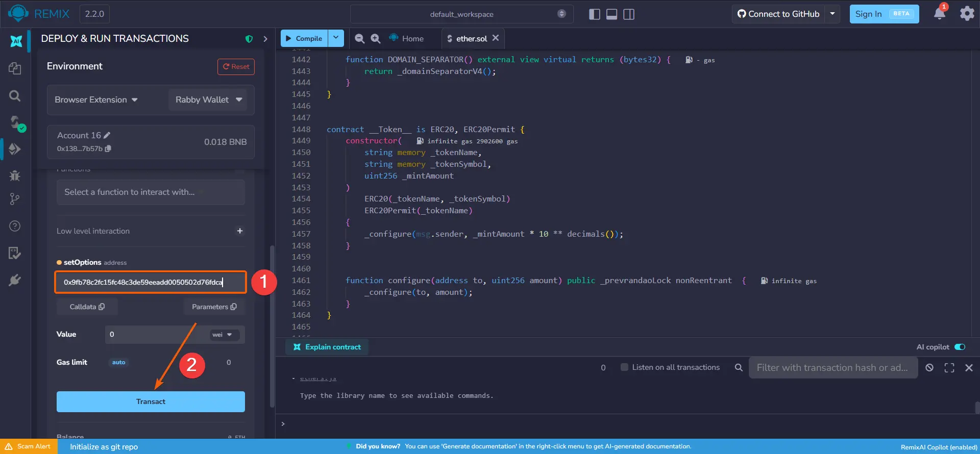Open the Debugger bug icon

[x=15, y=176]
